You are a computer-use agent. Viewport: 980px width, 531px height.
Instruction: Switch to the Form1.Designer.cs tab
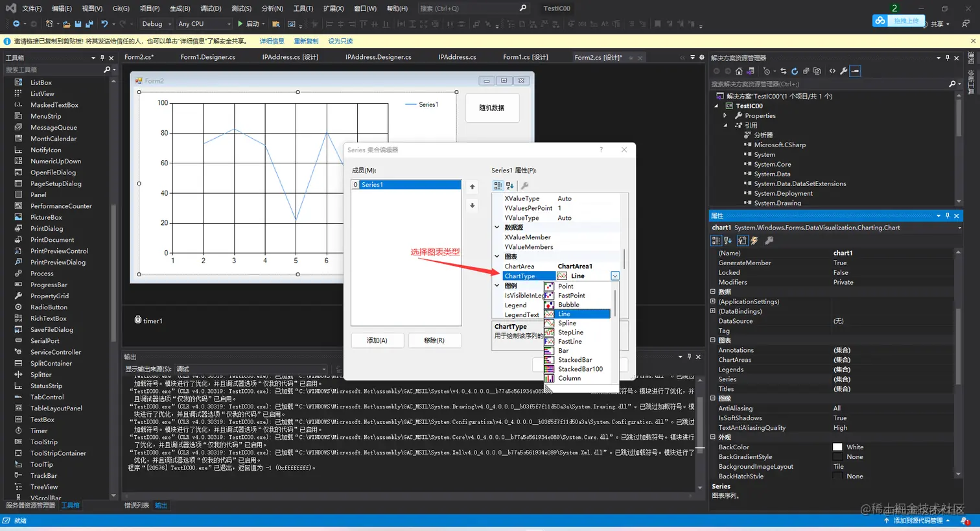coord(207,57)
